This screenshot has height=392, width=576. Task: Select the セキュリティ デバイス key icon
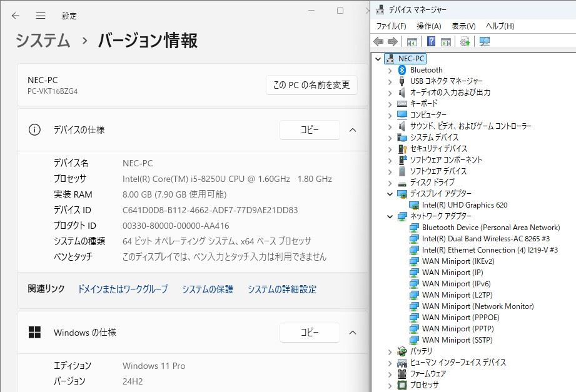(403, 149)
